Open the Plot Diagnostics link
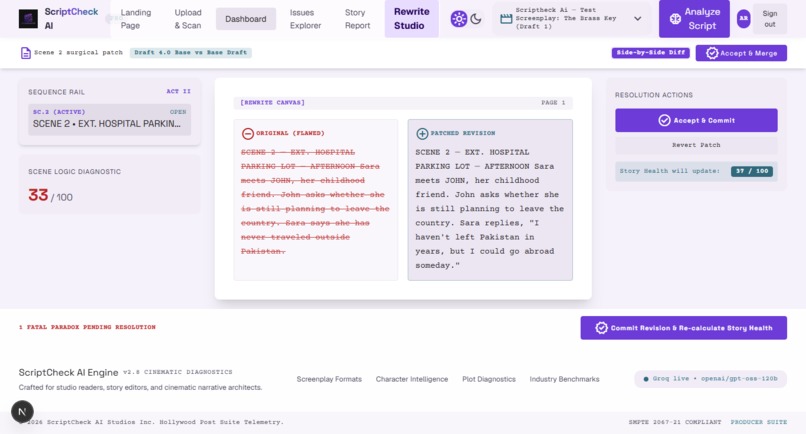806x434 pixels. point(489,379)
